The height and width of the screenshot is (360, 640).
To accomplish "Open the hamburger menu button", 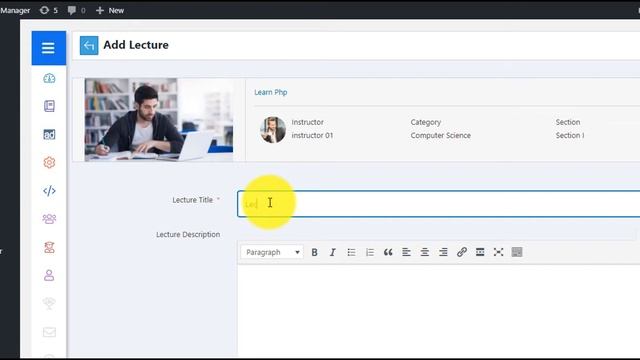I will [49, 48].
